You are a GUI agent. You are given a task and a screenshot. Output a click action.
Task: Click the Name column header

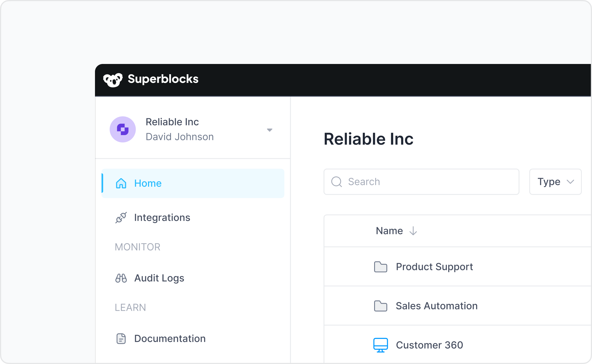click(389, 231)
